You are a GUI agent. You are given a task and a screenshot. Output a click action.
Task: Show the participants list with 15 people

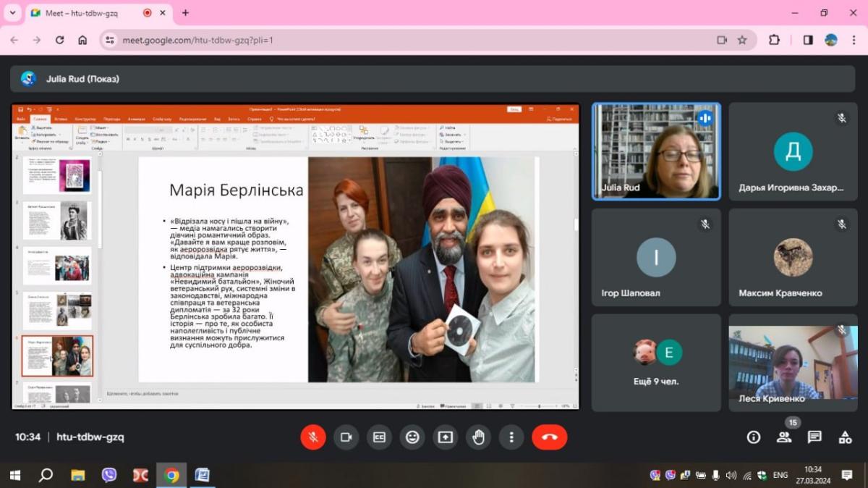tap(784, 437)
